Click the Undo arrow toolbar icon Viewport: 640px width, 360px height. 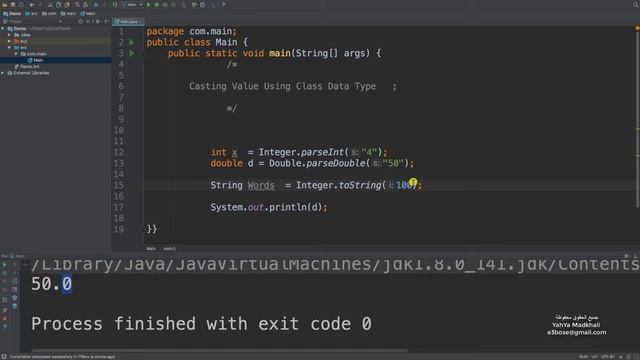point(31,4)
